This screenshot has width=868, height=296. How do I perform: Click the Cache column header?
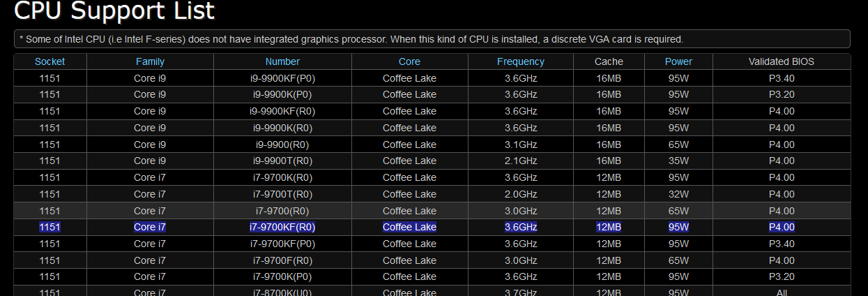pyautogui.click(x=609, y=61)
